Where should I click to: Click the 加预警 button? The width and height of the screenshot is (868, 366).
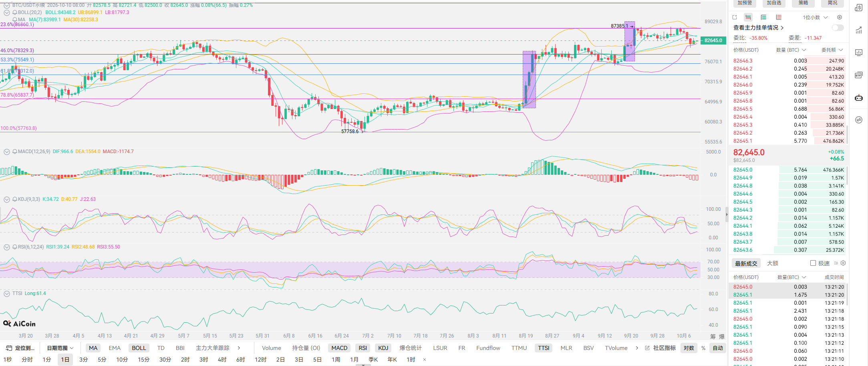point(745,3)
